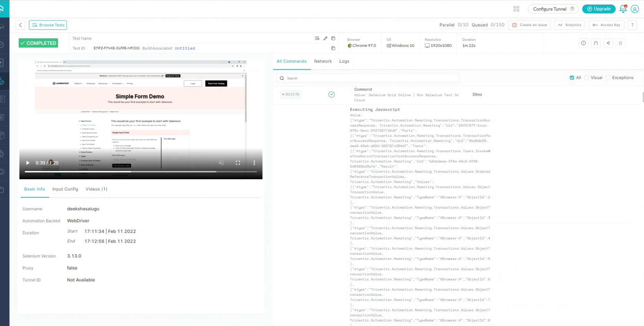The height and width of the screenshot is (326, 644).
Task: Toggle the All commands checkbox
Action: [x=572, y=78]
